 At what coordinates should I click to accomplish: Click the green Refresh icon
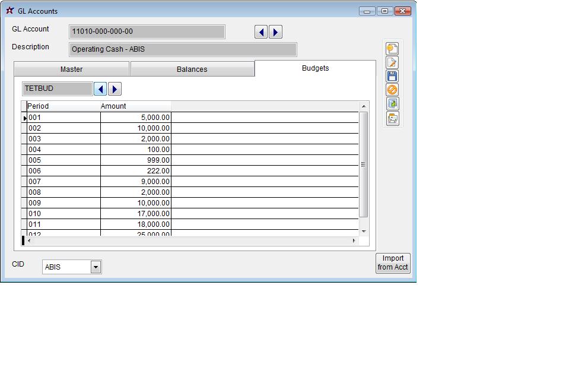click(392, 104)
